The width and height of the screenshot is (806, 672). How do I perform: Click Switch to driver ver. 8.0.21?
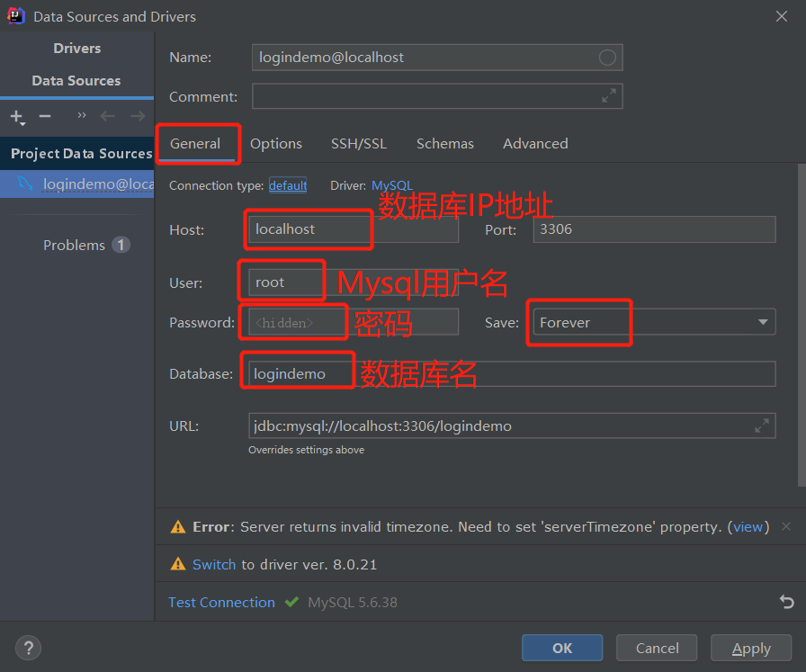point(214,565)
